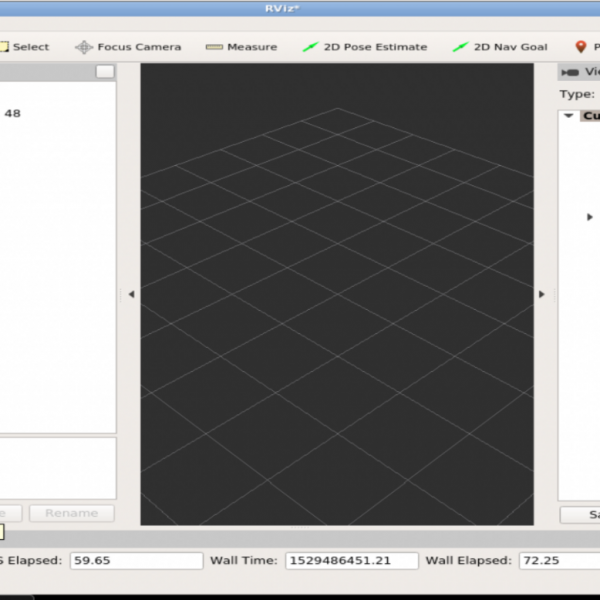Image resolution: width=600 pixels, height=600 pixels.
Task: Click the Displays panel float button
Action: click(x=105, y=72)
